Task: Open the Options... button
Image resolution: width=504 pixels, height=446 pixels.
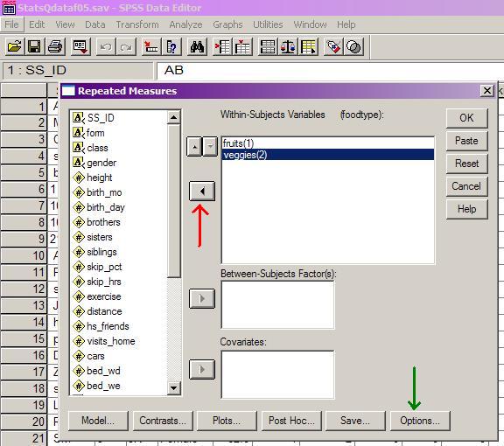Action: pyautogui.click(x=420, y=421)
